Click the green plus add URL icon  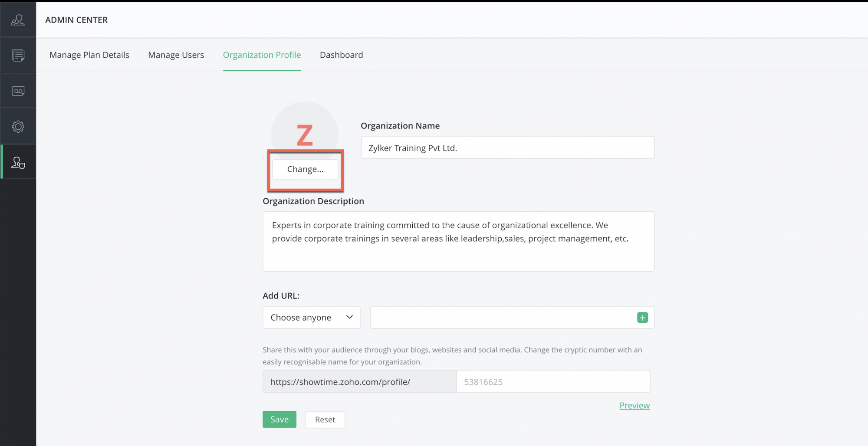[x=642, y=318]
